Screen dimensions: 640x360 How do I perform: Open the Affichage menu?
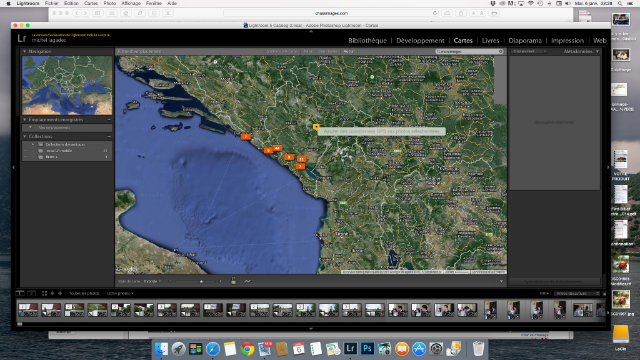tap(131, 3)
